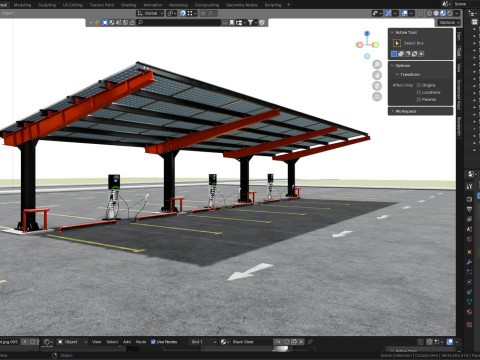Open the Shading workspace tab
This screenshot has height=360, width=480.
click(129, 5)
